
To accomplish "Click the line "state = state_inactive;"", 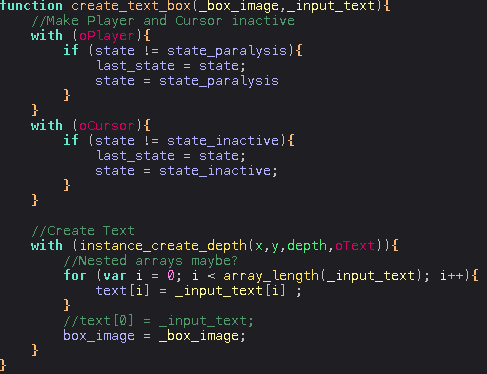I will [186, 171].
